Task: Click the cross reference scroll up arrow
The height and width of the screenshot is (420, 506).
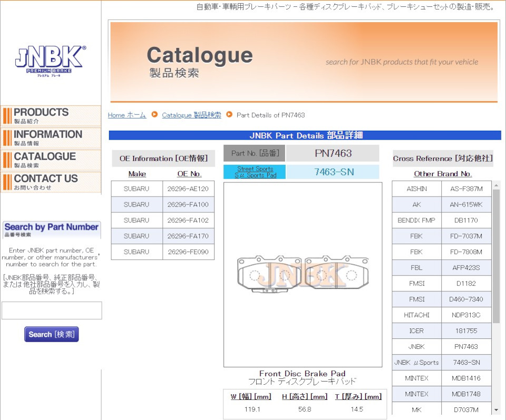Action: tap(496, 185)
